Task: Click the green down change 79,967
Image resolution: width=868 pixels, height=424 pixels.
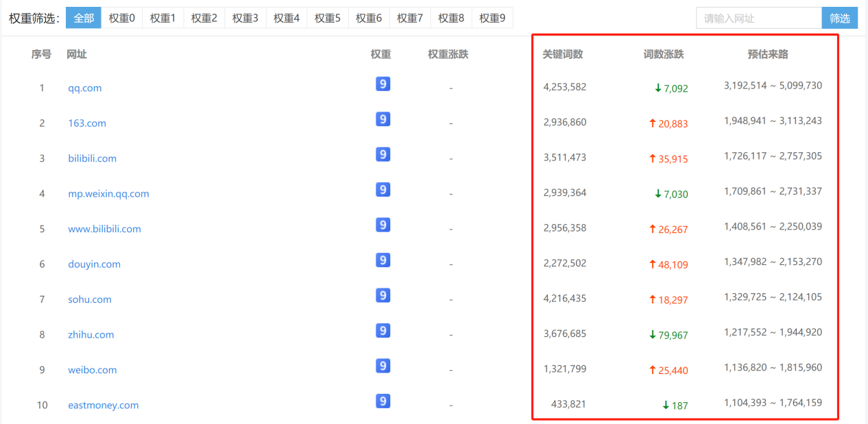Action: tap(668, 336)
